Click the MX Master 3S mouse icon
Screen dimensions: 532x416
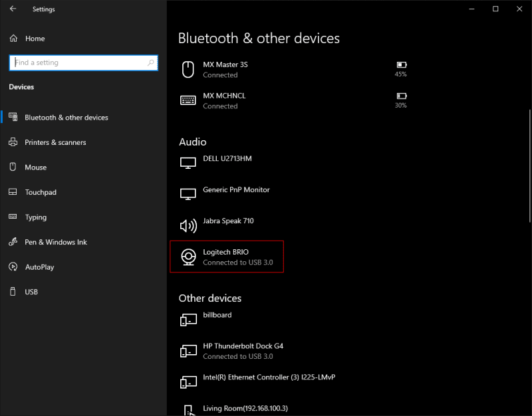188,70
